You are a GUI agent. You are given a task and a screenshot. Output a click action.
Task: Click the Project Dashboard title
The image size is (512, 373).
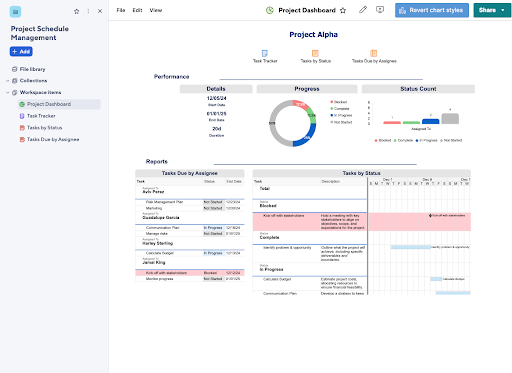pos(307,10)
